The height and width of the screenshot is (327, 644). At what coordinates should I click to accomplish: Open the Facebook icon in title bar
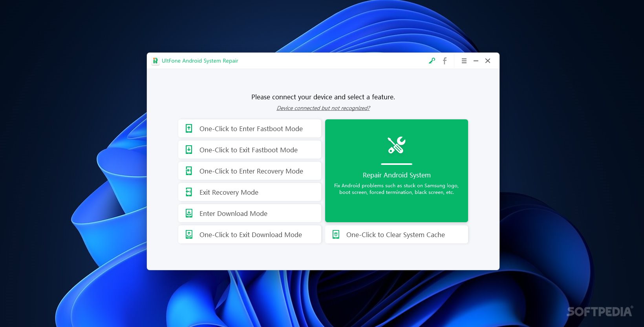click(445, 61)
